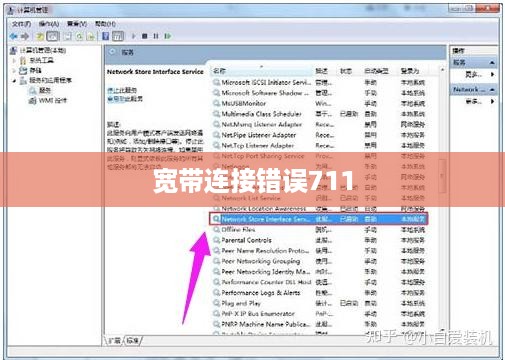The width and height of the screenshot is (505, 360).
Task: Click the Forward arrow in the toolbar
Action: [25, 36]
